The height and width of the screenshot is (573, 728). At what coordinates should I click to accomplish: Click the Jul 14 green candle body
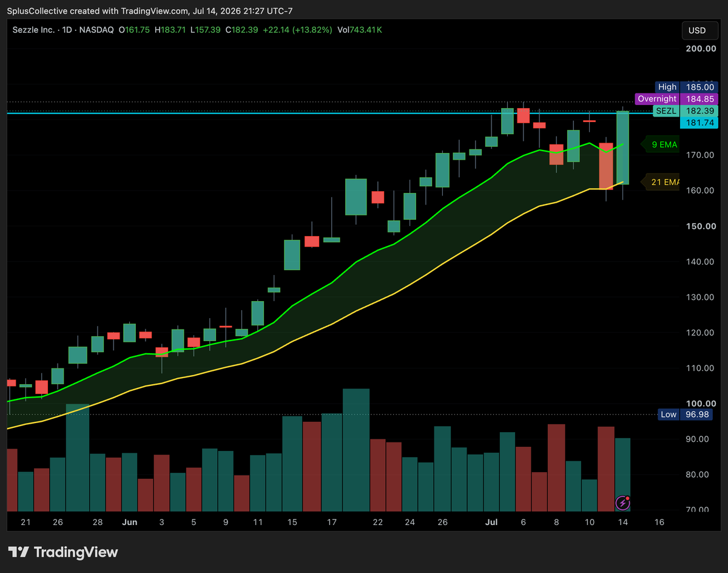pyautogui.click(x=622, y=147)
